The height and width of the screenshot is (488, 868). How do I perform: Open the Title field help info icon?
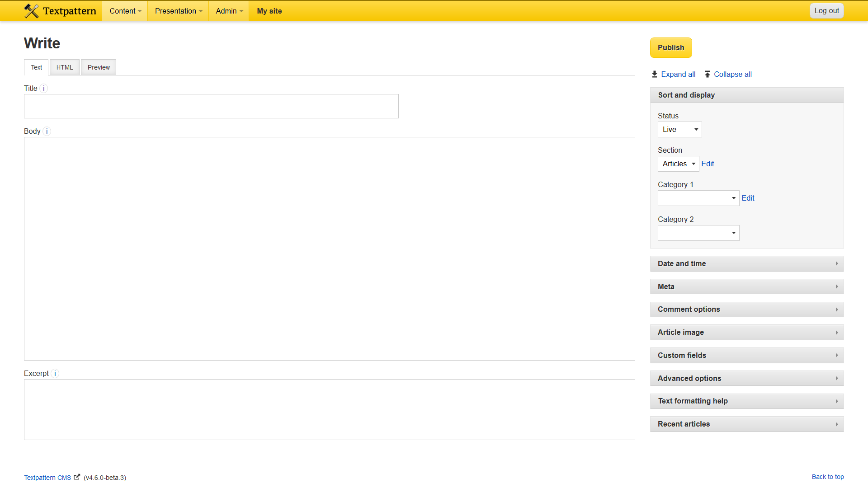click(44, 89)
